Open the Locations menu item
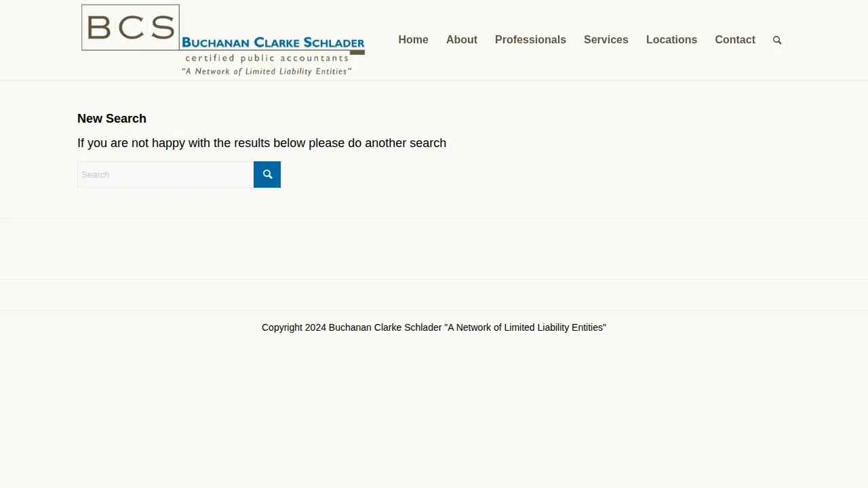The height and width of the screenshot is (488, 868). (x=671, y=40)
